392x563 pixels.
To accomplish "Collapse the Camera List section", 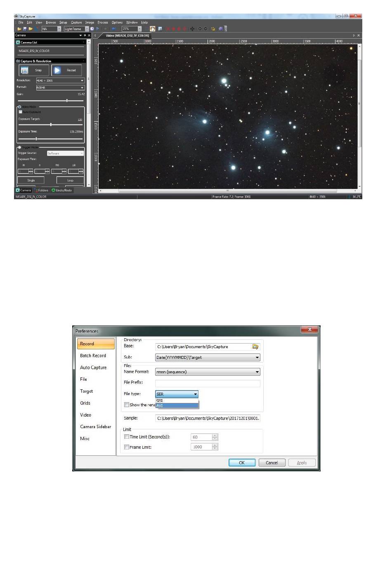I will pyautogui.click(x=83, y=42).
